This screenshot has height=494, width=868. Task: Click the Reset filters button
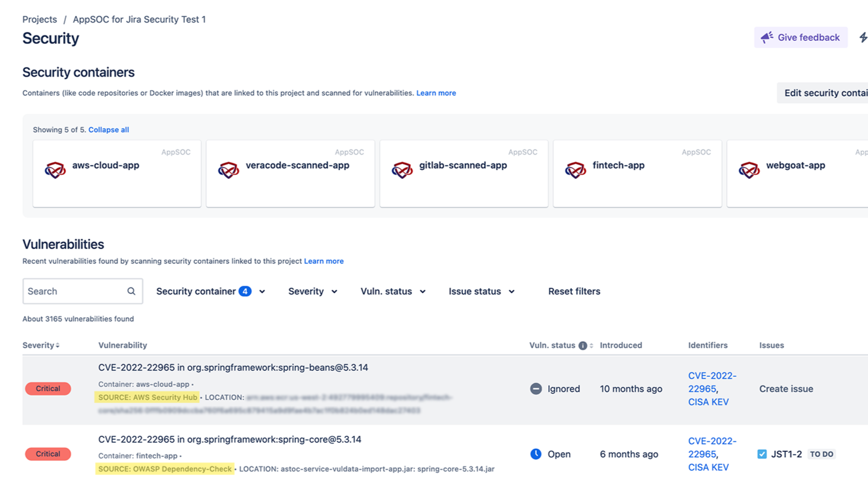[574, 291]
